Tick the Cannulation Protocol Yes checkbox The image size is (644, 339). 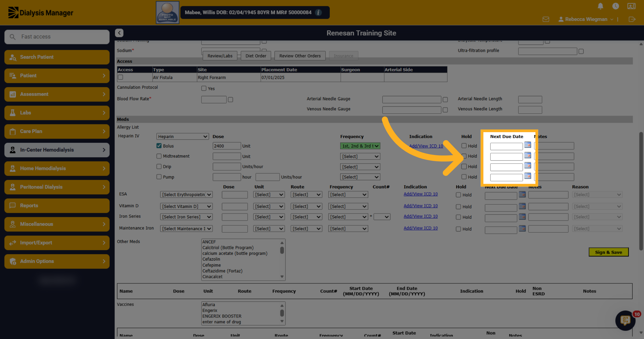[204, 88]
